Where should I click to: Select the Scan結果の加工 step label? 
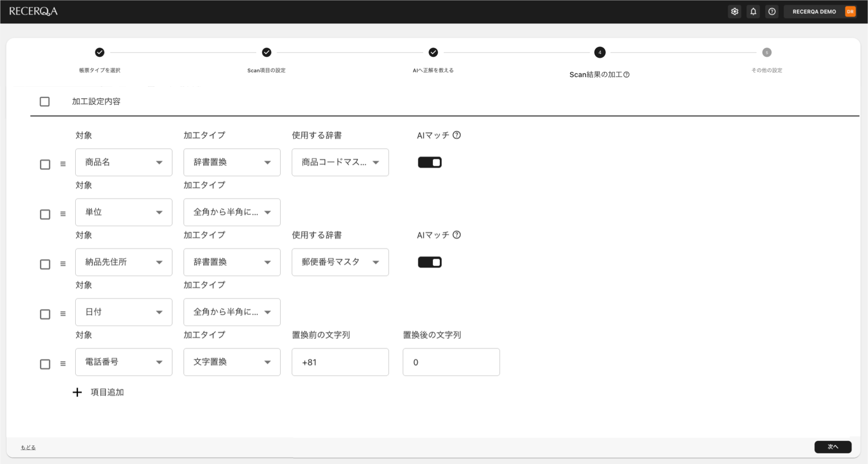[x=595, y=75]
